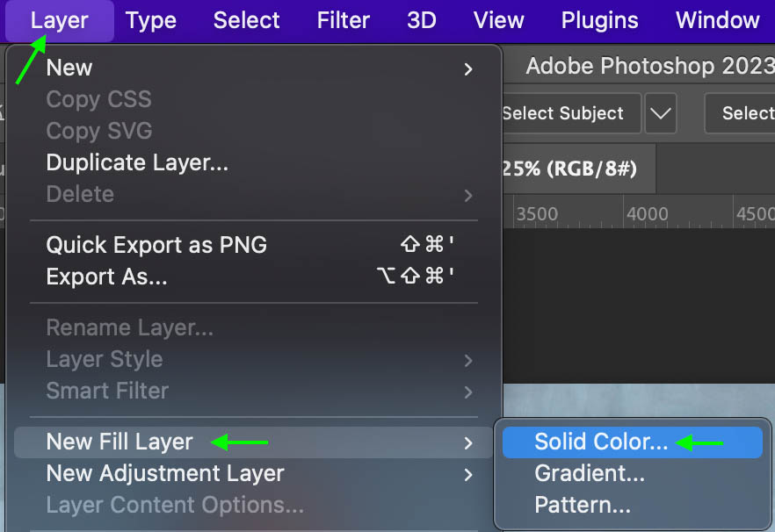Screen dimensions: 775x532
Task: Open the Layer menu
Action: [59, 20]
